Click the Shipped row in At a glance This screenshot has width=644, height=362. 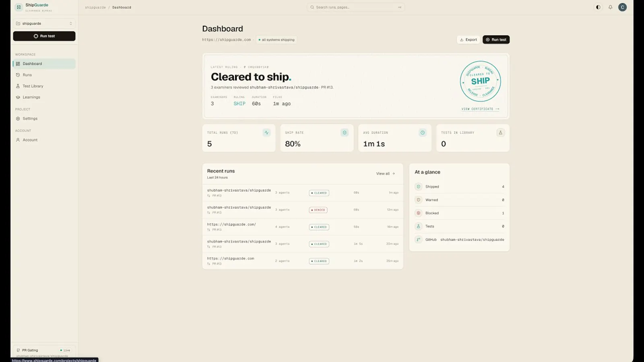459,187
